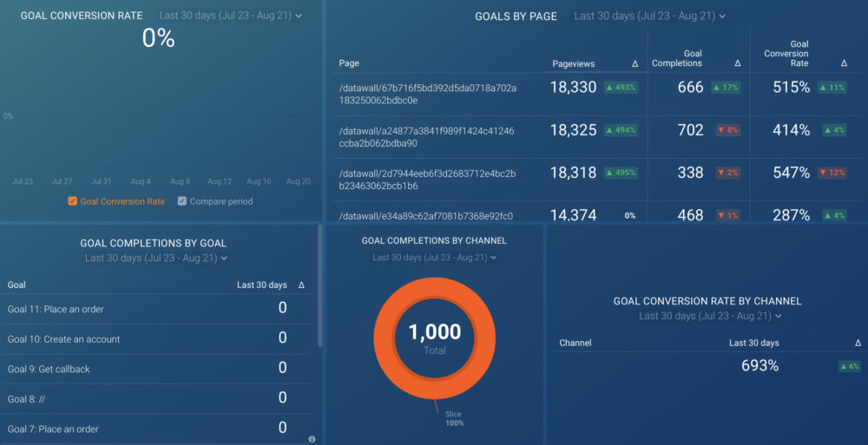The image size is (868, 445).
Task: Click the red 2% goal completions badge
Action: pyautogui.click(x=727, y=173)
